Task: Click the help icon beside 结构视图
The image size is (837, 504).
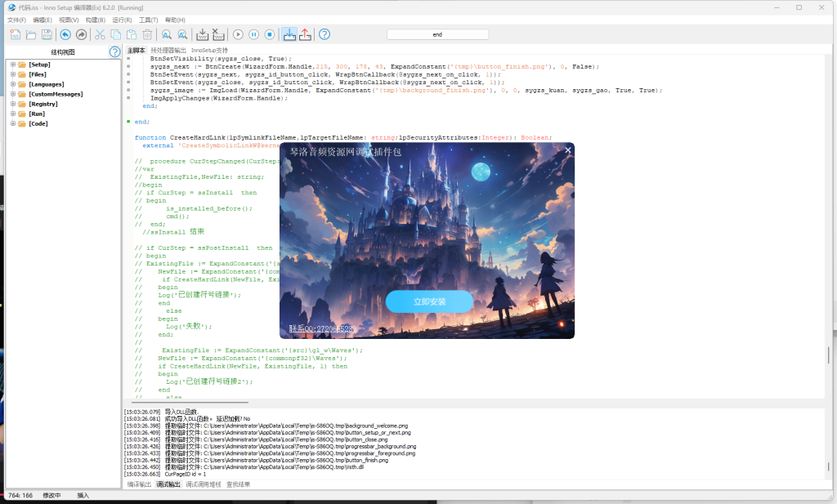Action: click(x=115, y=52)
